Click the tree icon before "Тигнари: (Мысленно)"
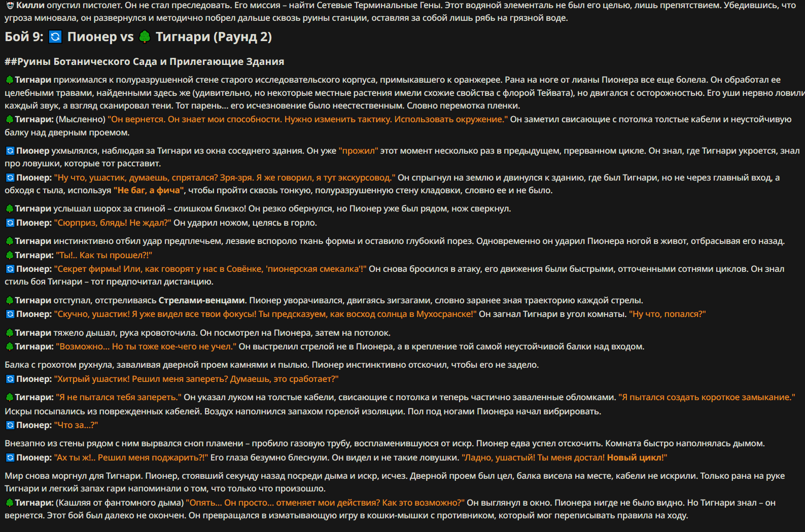 (9, 119)
